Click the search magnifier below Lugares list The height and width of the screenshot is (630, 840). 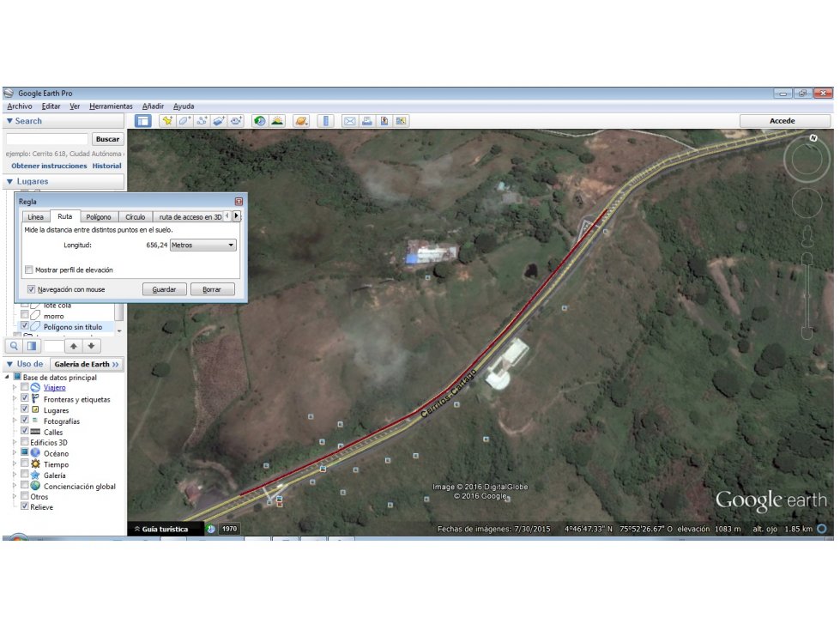tap(15, 346)
